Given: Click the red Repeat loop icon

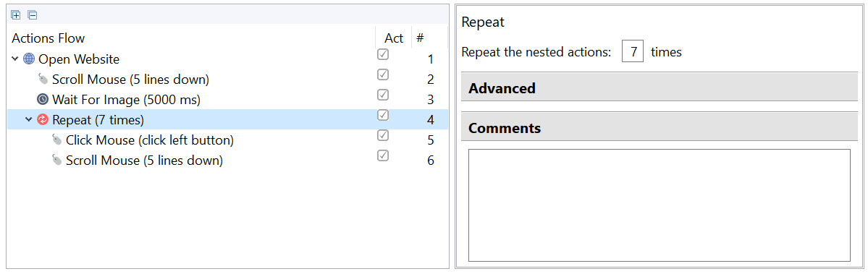Looking at the screenshot, I should (43, 120).
